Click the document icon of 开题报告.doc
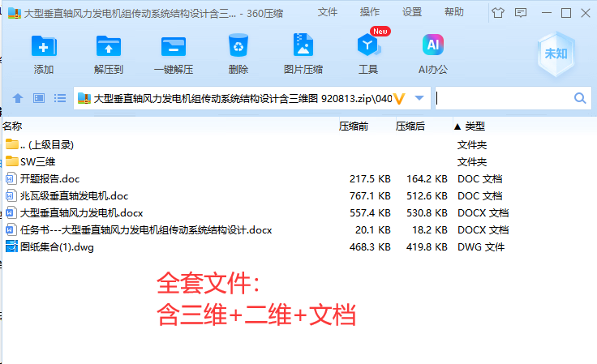Viewport: 597px width, 364px height. pos(11,178)
